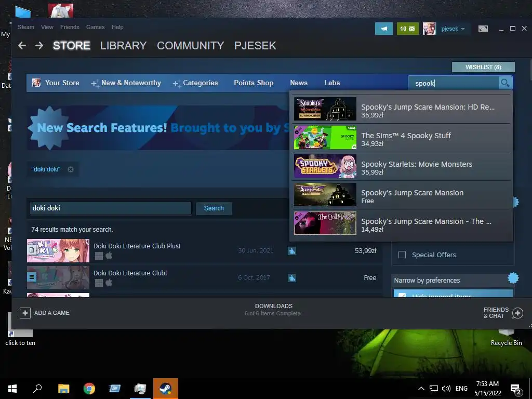Screen dimensions: 532x399
Task: Click the volume speaker tray icon
Action: pos(446,389)
